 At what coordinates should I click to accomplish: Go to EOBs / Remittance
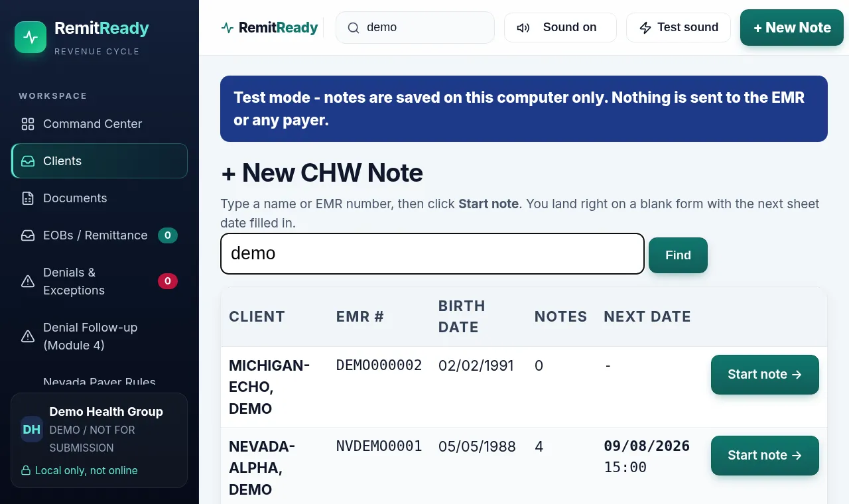[99, 235]
